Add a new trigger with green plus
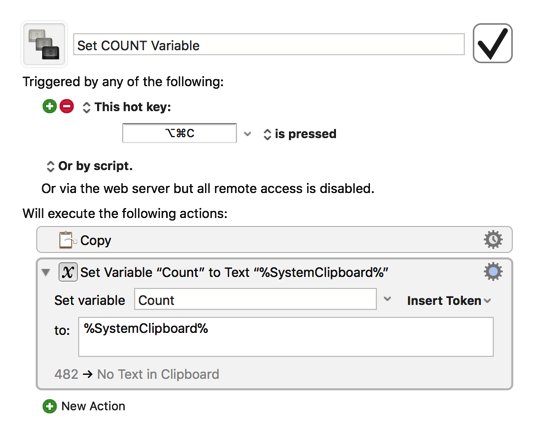534x434 pixels. [x=49, y=106]
